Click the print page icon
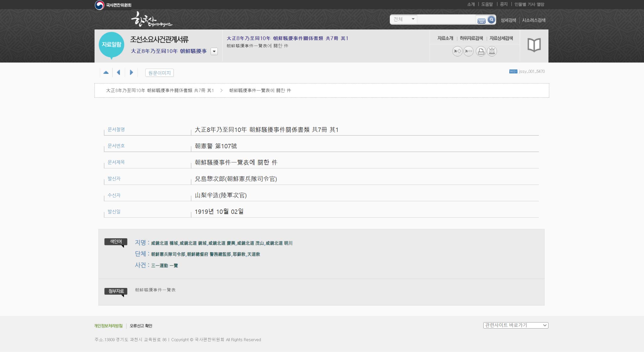This screenshot has height=352, width=644. click(x=481, y=51)
